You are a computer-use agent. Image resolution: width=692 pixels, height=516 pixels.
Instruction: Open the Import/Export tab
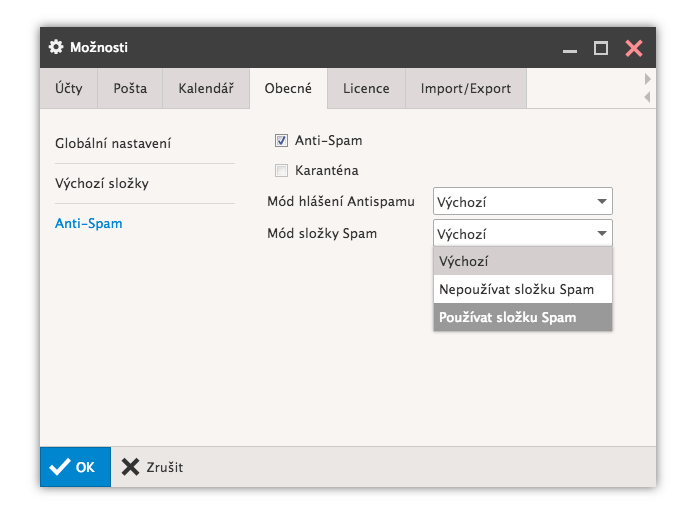point(465,88)
